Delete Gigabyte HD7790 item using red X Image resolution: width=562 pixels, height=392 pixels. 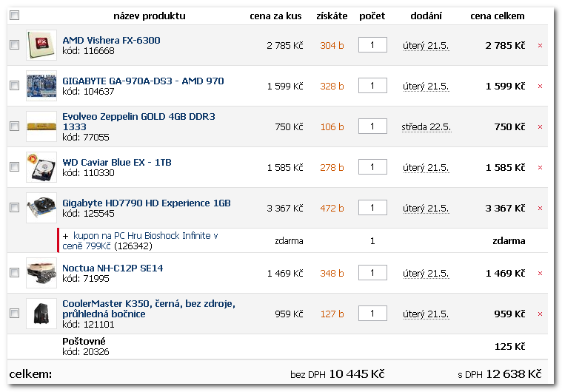coord(540,209)
